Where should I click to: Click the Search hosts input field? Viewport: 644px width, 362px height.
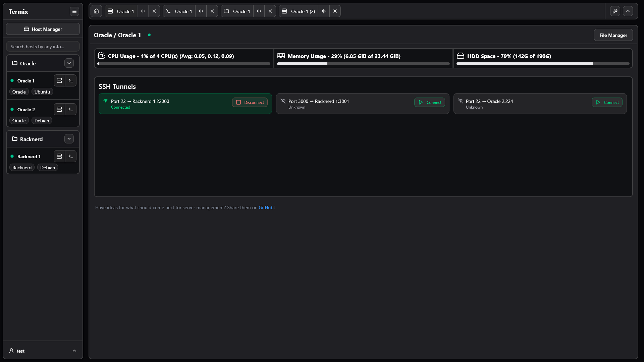43,47
